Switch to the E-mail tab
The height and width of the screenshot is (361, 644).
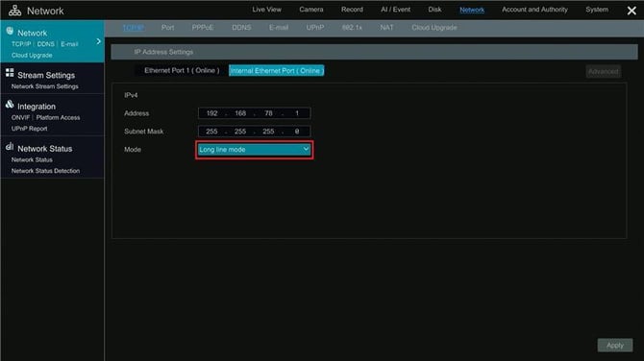(279, 28)
